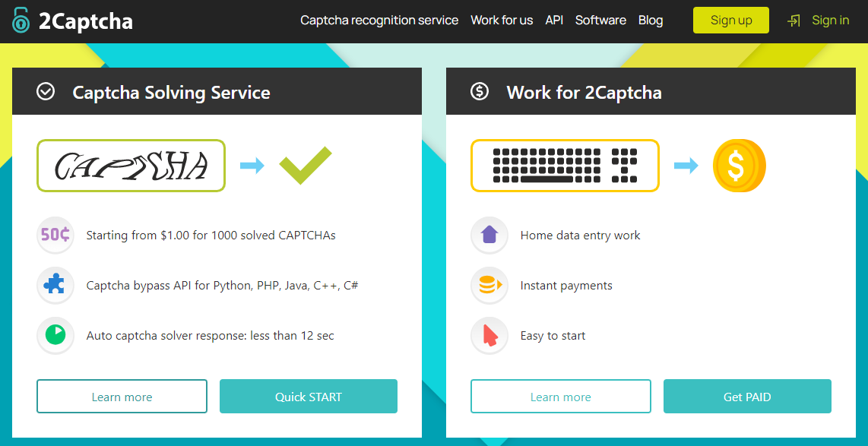
Task: Click the blue puzzle piece API icon
Action: coord(55,286)
